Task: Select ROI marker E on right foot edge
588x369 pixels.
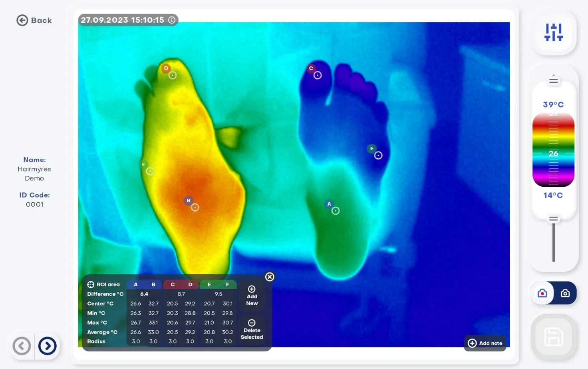Action: coord(378,155)
